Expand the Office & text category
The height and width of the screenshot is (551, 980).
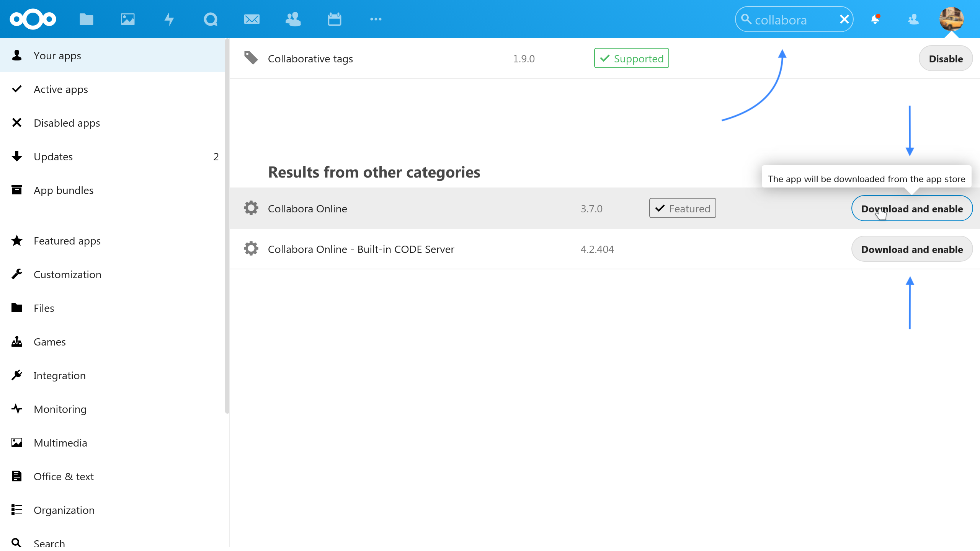coord(63,476)
